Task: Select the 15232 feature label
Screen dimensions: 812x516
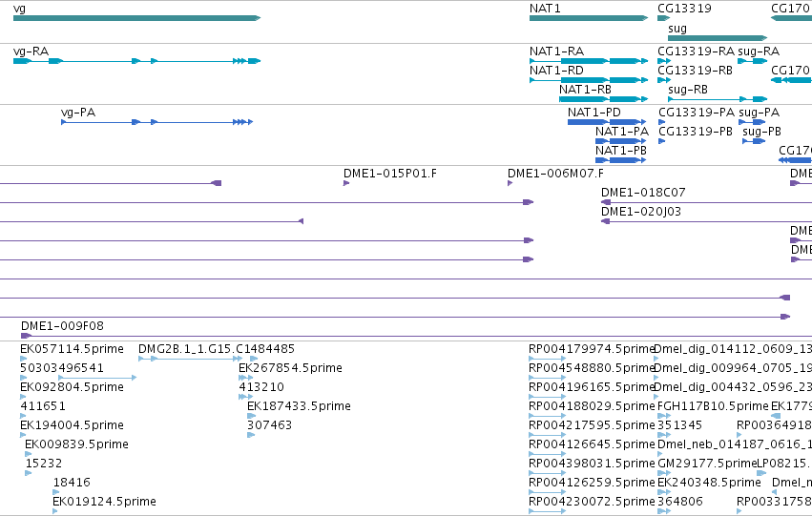Action: pyautogui.click(x=44, y=464)
